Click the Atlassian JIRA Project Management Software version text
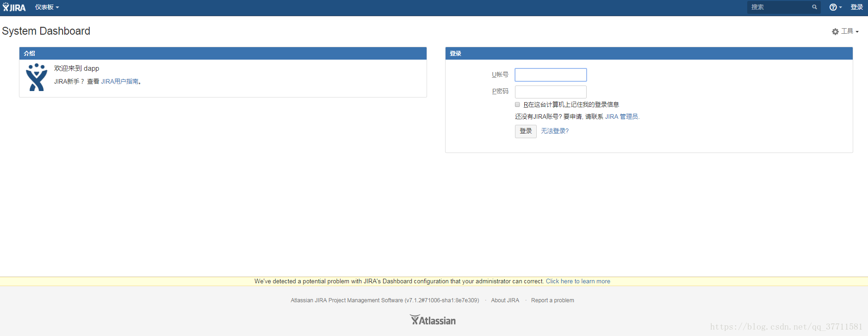 click(x=385, y=300)
